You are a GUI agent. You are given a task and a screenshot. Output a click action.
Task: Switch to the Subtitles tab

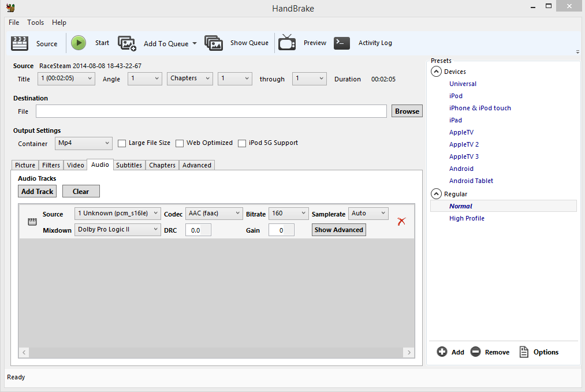point(129,165)
